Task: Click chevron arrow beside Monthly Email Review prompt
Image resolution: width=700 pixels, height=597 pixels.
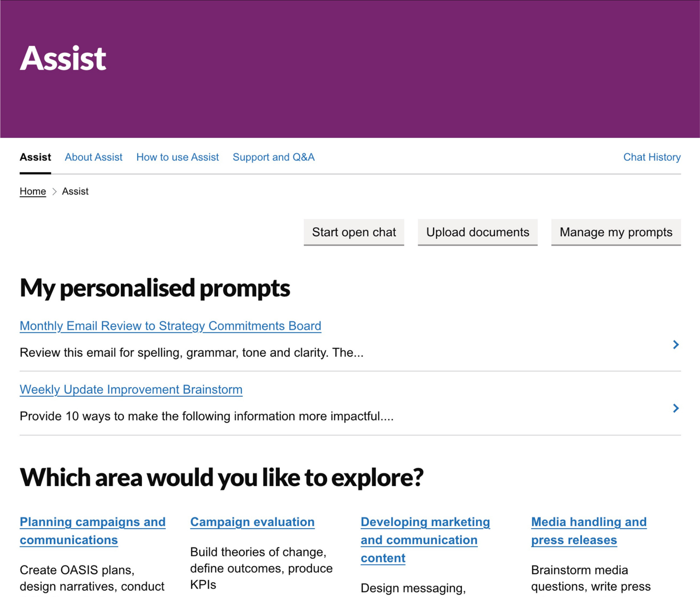Action: pos(675,345)
